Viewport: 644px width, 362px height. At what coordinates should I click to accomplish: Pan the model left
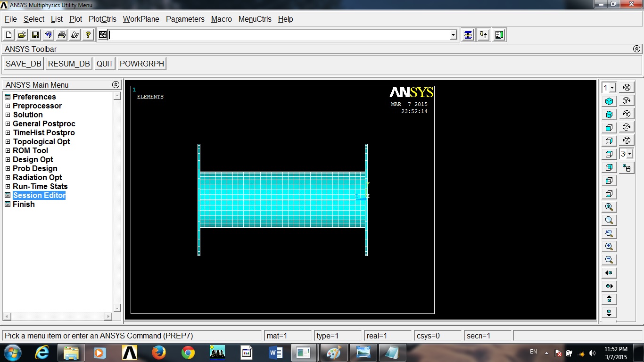click(x=609, y=273)
